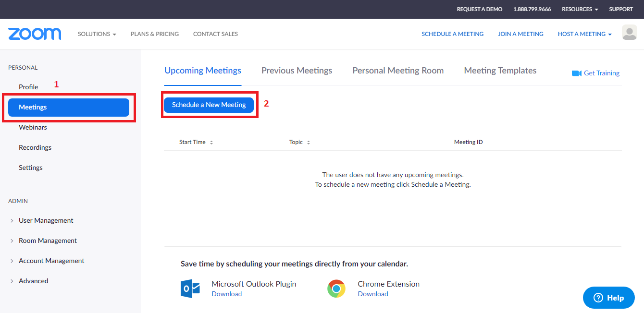Download the Microsoft Outlook Plugin
The width and height of the screenshot is (644, 313).
[x=227, y=294]
